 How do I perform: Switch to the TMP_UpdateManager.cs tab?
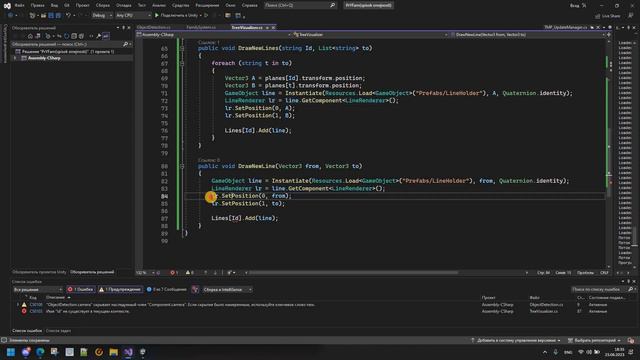pyautogui.click(x=566, y=27)
